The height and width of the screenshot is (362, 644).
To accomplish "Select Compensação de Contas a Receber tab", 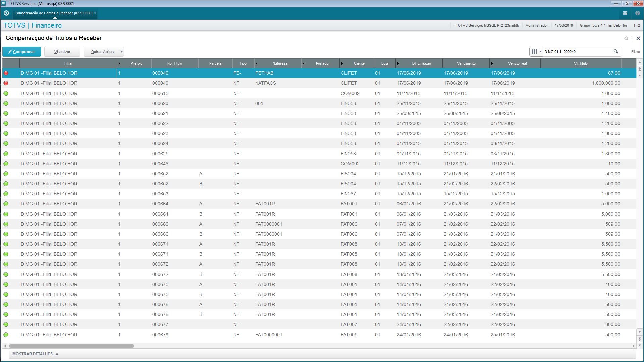I will click(x=53, y=13).
